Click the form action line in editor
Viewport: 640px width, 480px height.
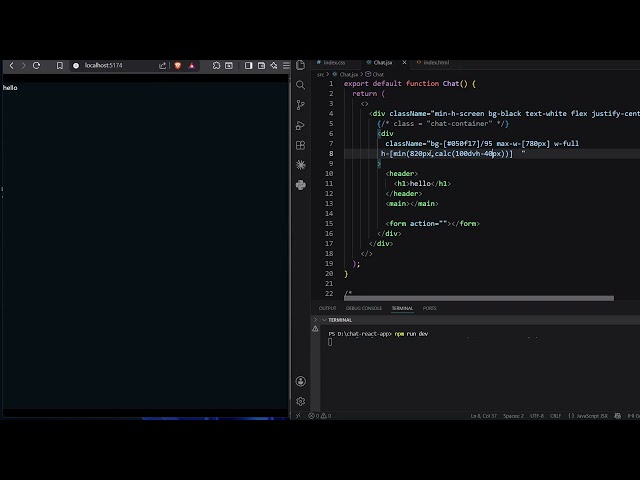click(433, 224)
